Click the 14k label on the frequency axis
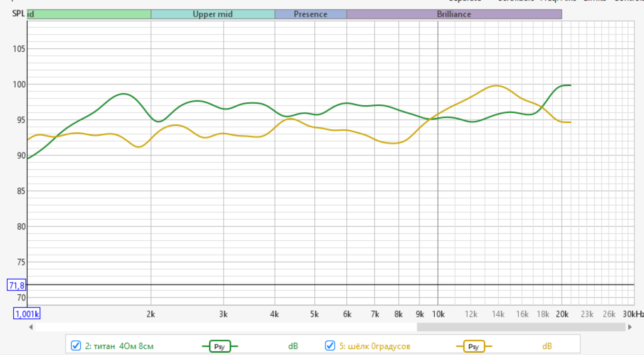Screen dimensions: 644x355 (x=498, y=314)
